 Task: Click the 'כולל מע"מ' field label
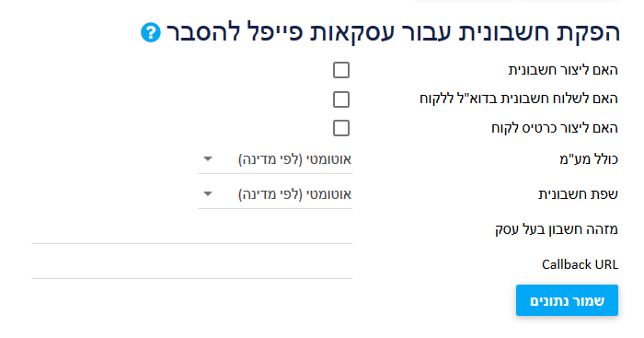coord(589,159)
